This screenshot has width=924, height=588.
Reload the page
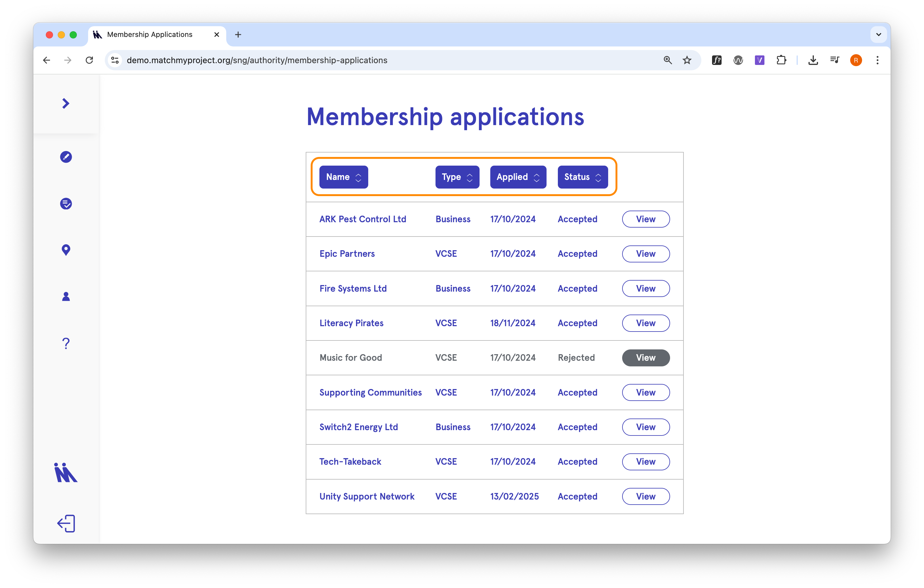[89, 60]
